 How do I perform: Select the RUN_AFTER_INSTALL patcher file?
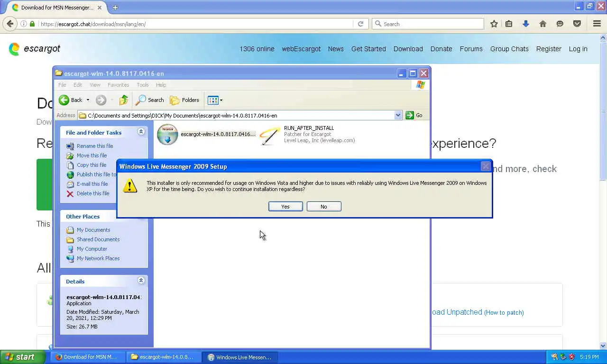click(x=308, y=135)
